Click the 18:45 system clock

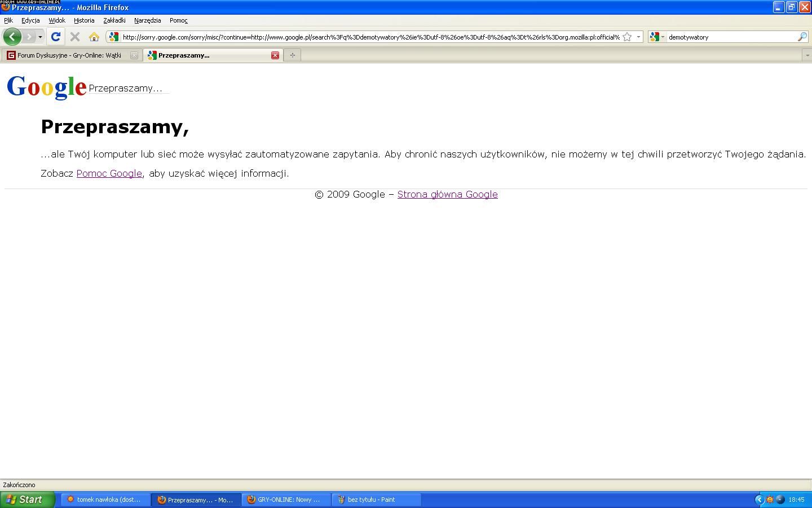(797, 500)
